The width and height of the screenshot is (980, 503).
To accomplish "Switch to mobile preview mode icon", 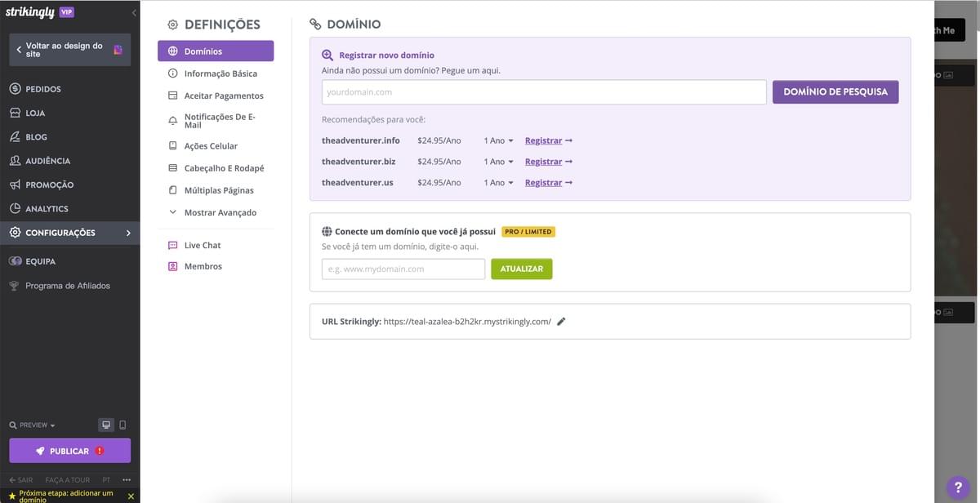I will (x=122, y=425).
